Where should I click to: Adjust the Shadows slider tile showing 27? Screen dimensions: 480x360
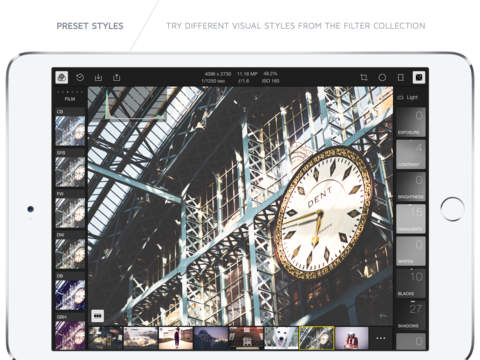coord(411,315)
